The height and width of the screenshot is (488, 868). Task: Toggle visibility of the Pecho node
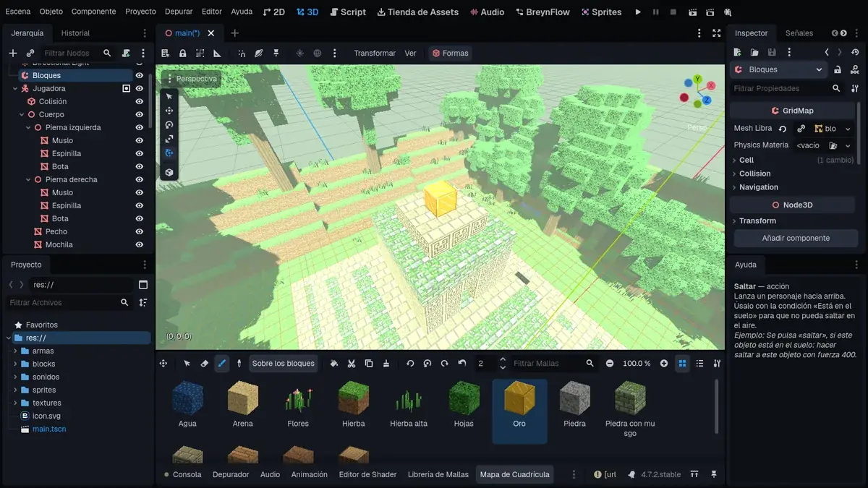140,231
